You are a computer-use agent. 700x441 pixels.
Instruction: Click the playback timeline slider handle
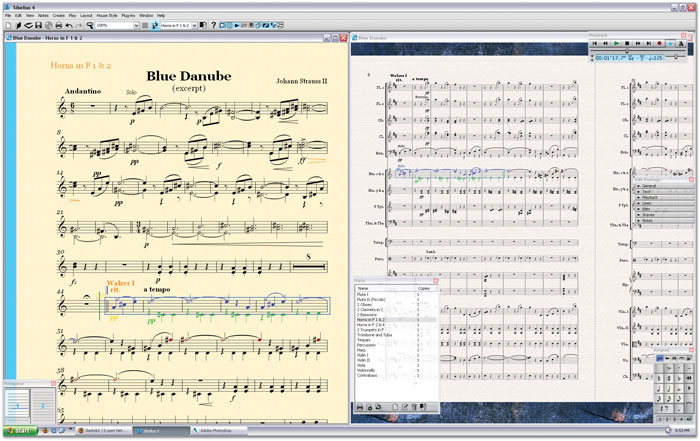(x=627, y=51)
